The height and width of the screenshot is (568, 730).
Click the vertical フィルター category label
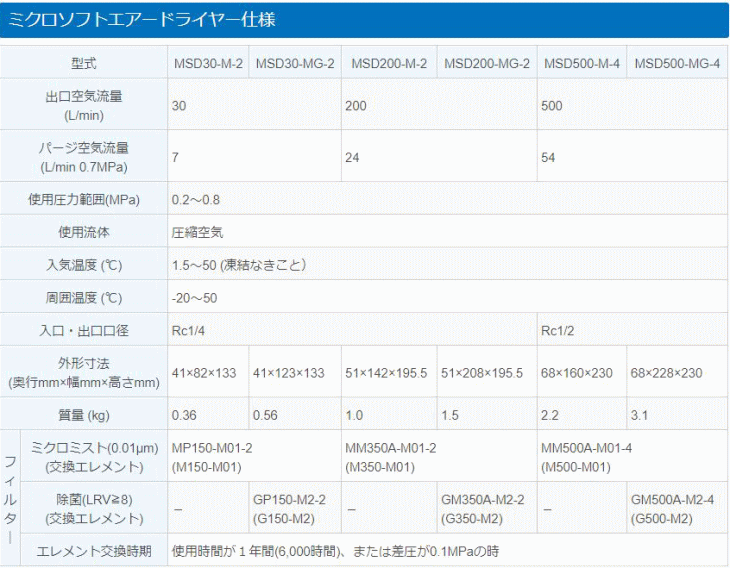[10, 488]
